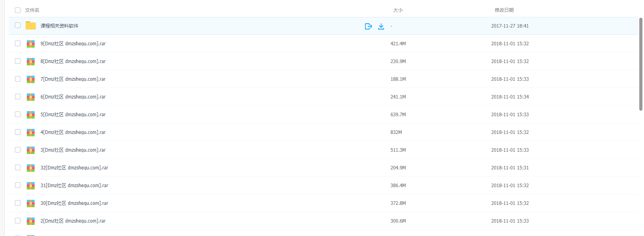
Task: Select file name 3[Dmz社区 dmzshequ.com].rar
Action: coord(73,150)
